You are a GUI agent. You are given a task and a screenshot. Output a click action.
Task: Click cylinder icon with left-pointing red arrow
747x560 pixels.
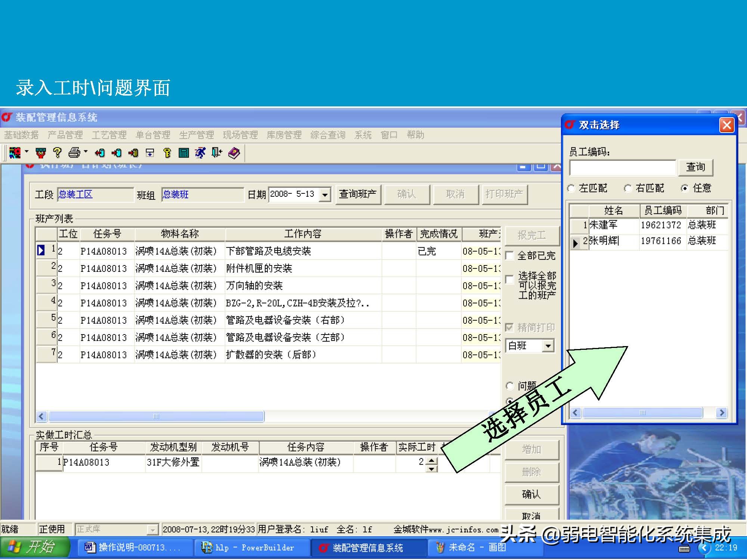[x=100, y=153]
